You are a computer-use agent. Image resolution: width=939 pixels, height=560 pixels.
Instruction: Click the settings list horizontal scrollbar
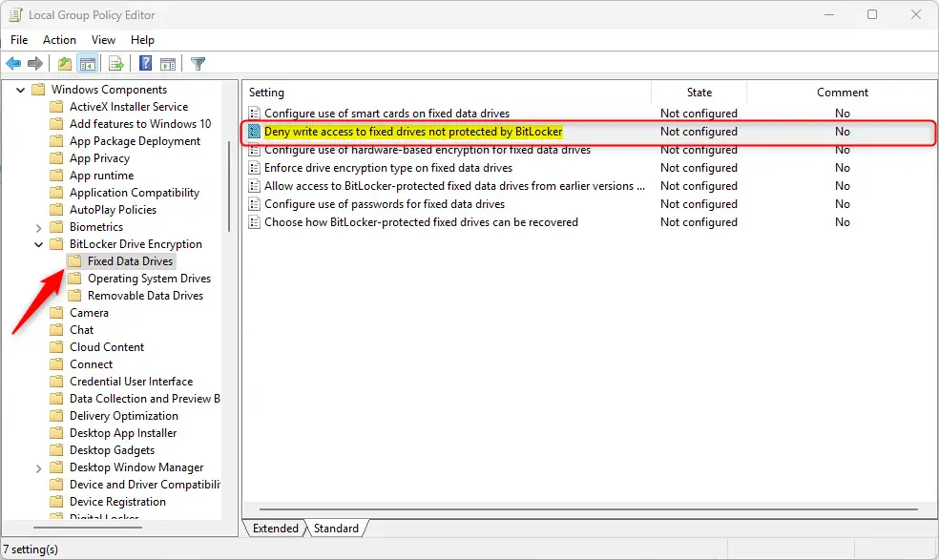click(589, 509)
